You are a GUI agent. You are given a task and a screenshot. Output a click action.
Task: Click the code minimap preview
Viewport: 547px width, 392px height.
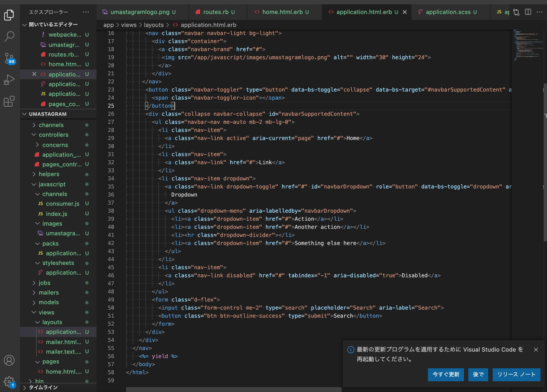click(x=528, y=45)
